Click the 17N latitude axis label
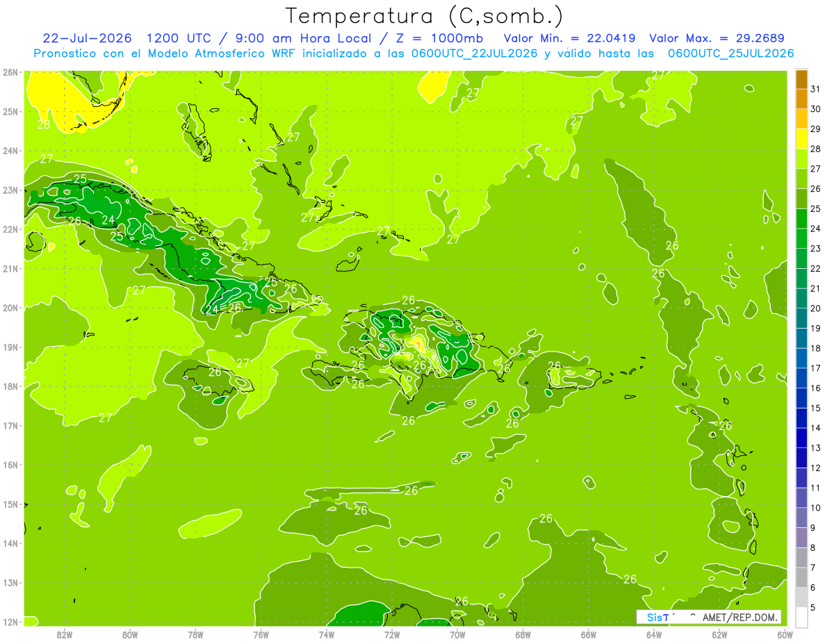Screen dimensions: 834x644 (x=10, y=425)
